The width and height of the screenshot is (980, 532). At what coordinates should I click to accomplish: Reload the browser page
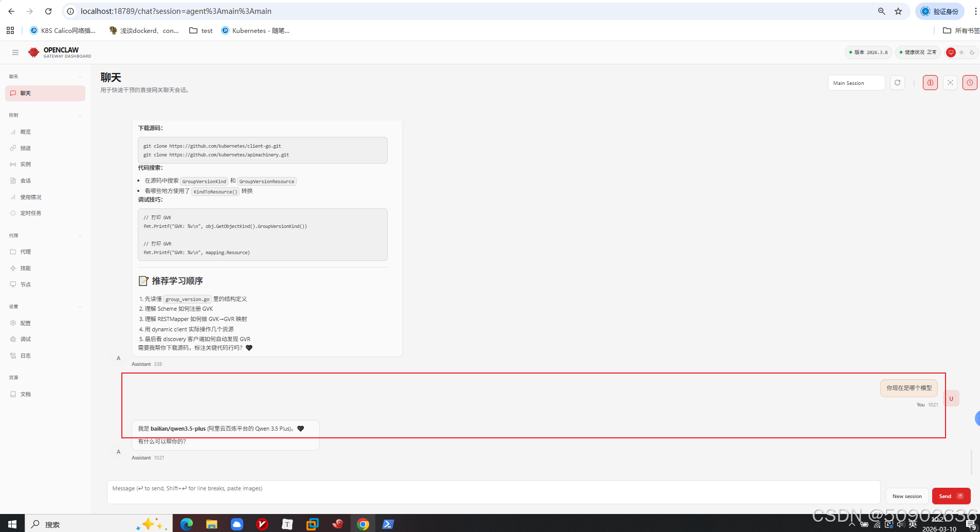(x=48, y=11)
